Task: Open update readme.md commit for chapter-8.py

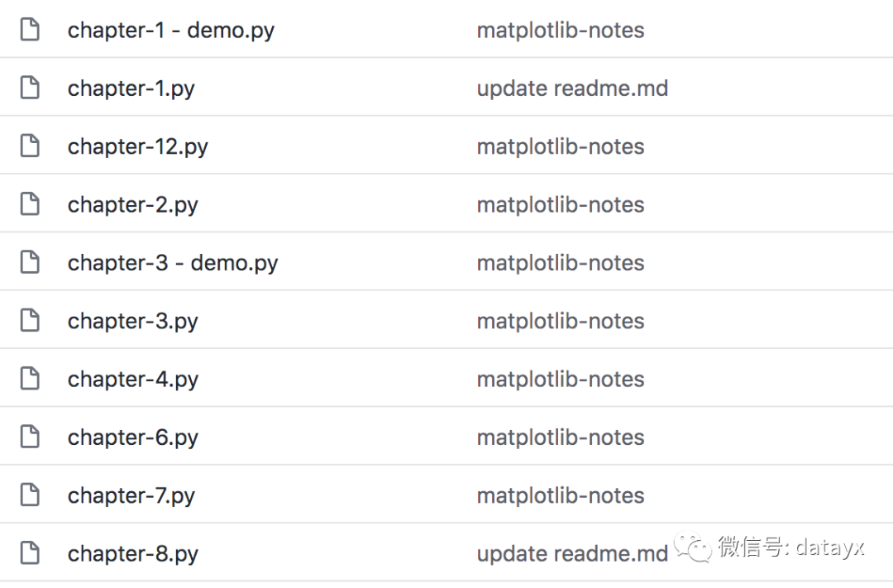Action: coord(572,553)
